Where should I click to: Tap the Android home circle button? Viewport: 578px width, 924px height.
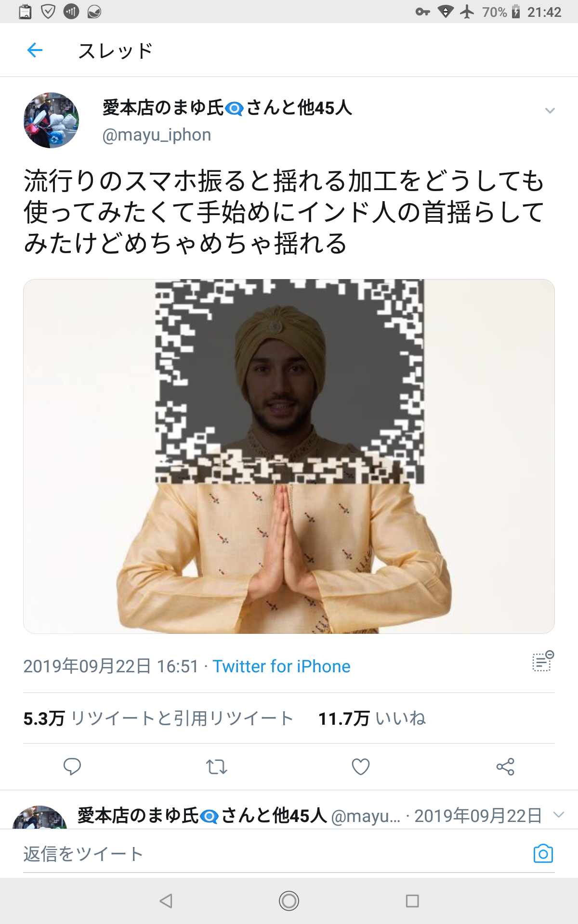pos(289,900)
